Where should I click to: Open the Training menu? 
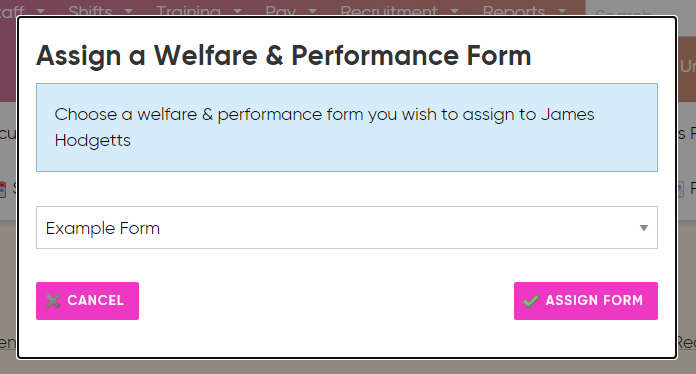coord(188,11)
